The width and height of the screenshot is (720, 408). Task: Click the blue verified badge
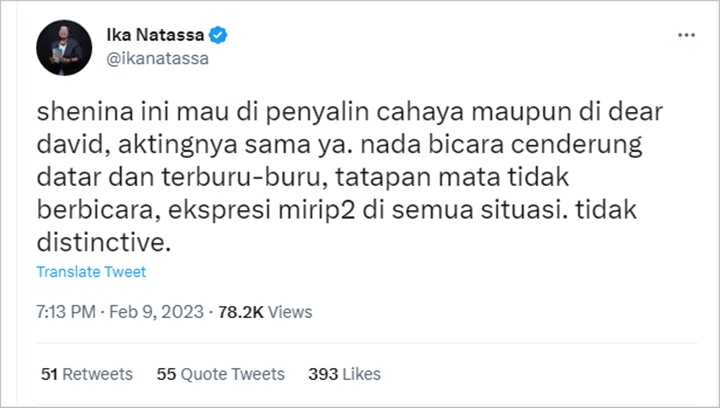(x=218, y=35)
